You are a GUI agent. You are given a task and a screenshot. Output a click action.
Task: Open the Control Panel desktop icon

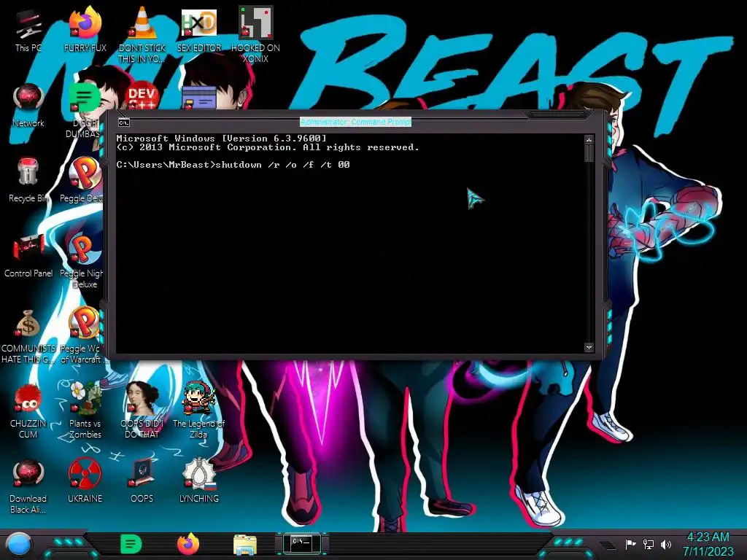(x=28, y=255)
